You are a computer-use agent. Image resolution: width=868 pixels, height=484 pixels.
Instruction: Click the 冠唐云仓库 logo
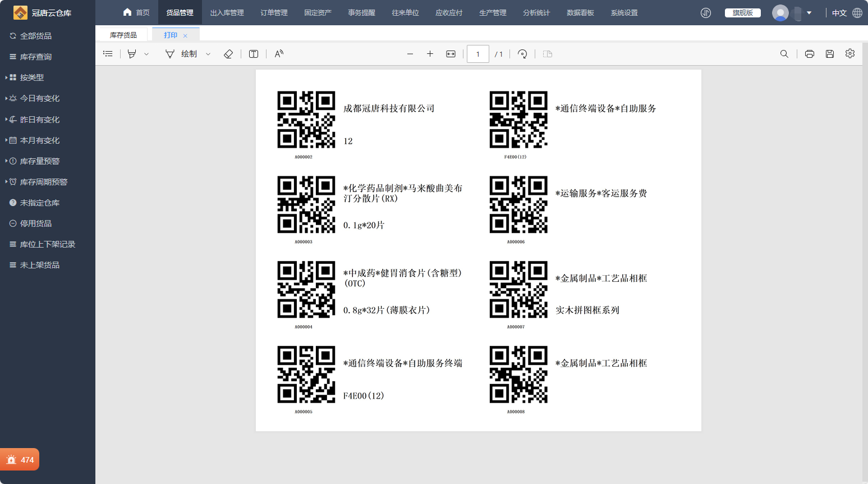43,12
